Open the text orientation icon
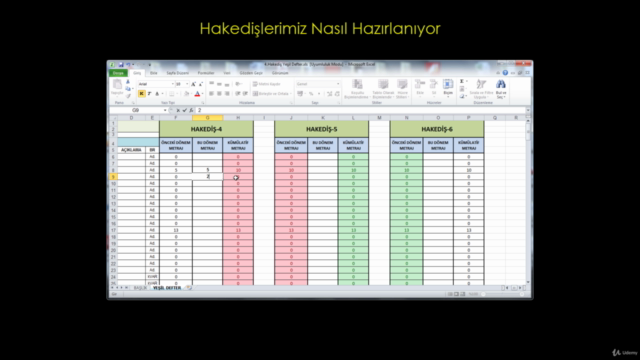640x360 pixels. point(239,84)
